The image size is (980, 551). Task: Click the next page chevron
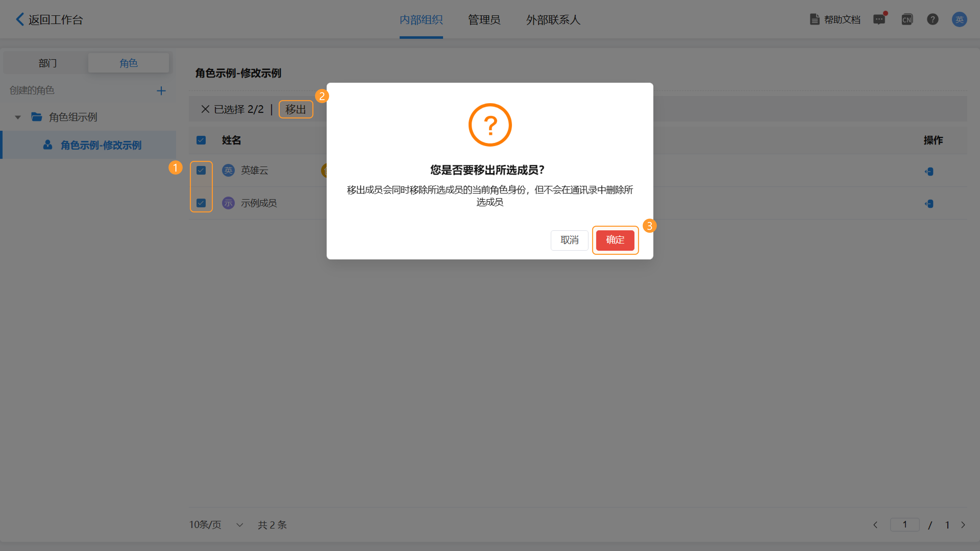[963, 525]
